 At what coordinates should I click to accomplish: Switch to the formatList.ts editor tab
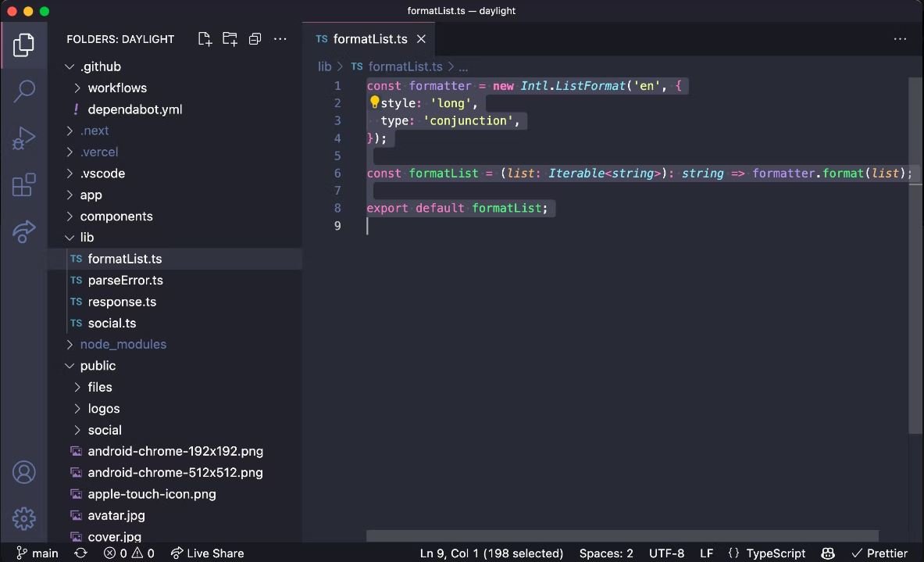click(x=369, y=38)
